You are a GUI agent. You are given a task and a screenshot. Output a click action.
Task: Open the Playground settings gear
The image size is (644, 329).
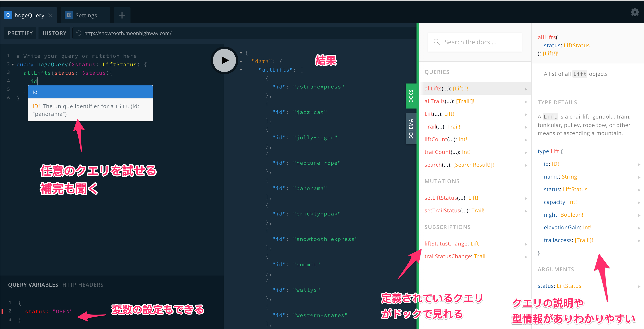[635, 12]
